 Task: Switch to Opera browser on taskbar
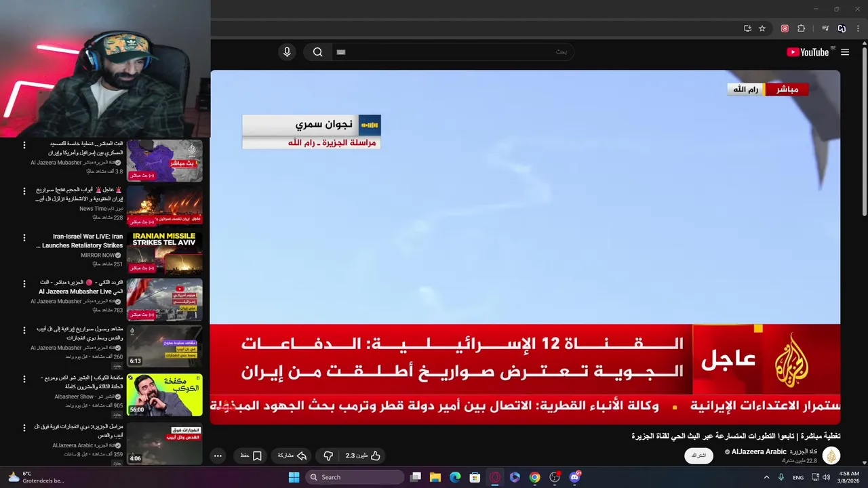coord(495,477)
